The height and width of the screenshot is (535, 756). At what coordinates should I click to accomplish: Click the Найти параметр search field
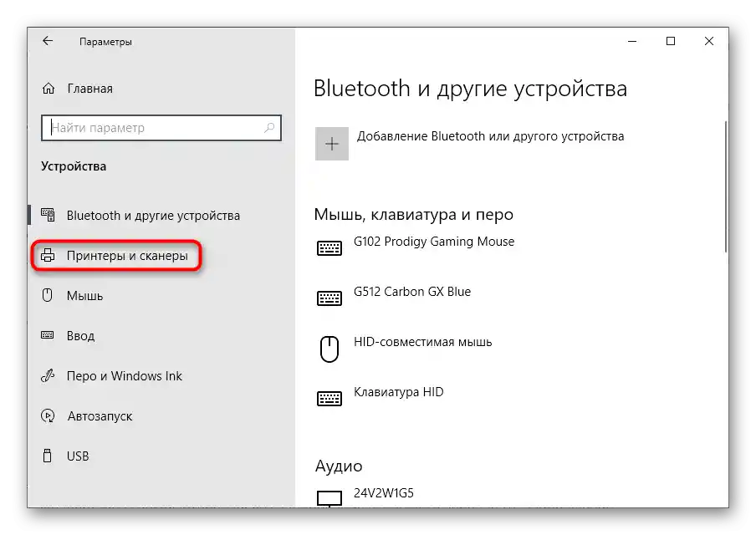(x=161, y=128)
